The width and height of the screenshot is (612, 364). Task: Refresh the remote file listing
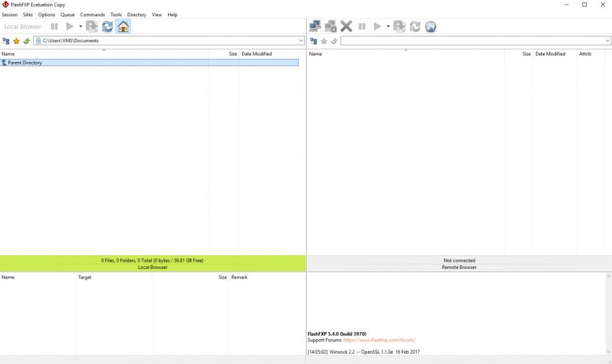tap(415, 27)
